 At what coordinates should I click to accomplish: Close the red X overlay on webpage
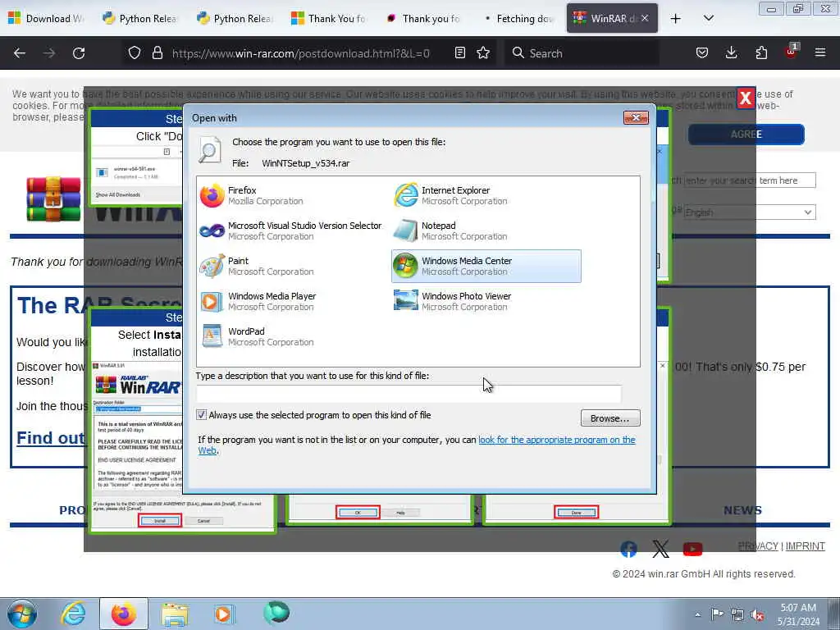[745, 98]
